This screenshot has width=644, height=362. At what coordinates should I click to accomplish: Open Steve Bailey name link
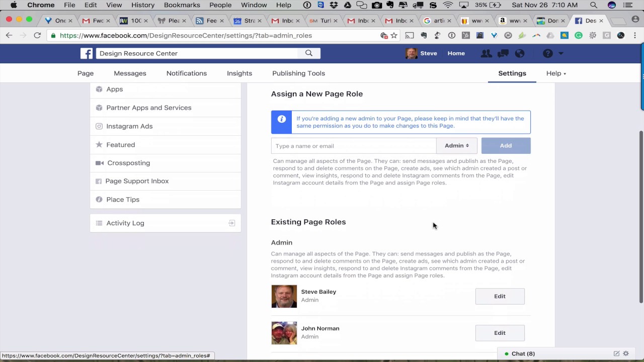[x=318, y=292]
